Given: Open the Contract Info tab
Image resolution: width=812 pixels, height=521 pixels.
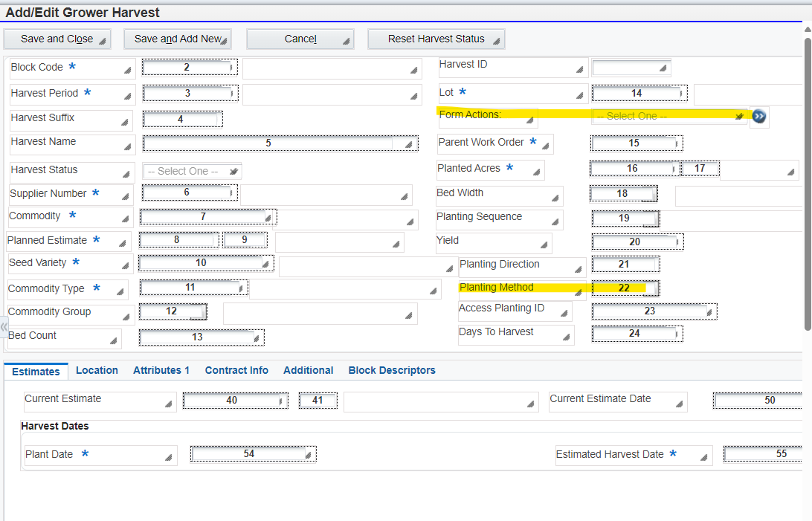Looking at the screenshot, I should (236, 370).
